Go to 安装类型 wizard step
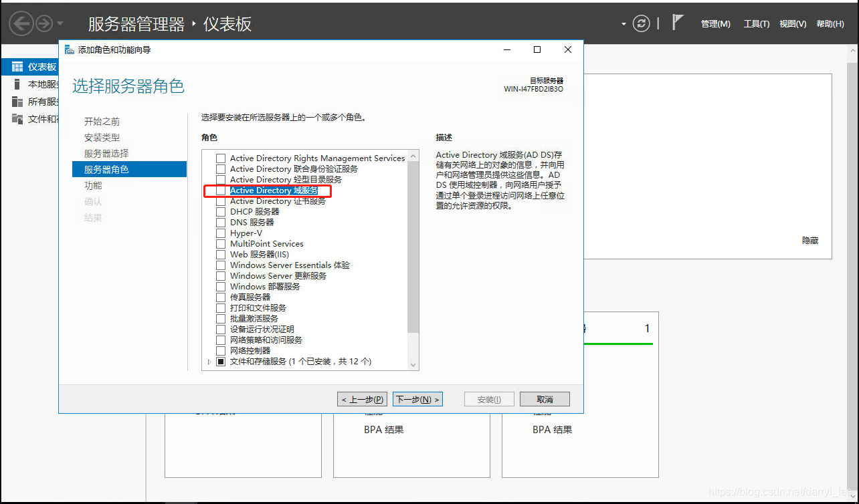The image size is (859, 504). point(102,138)
